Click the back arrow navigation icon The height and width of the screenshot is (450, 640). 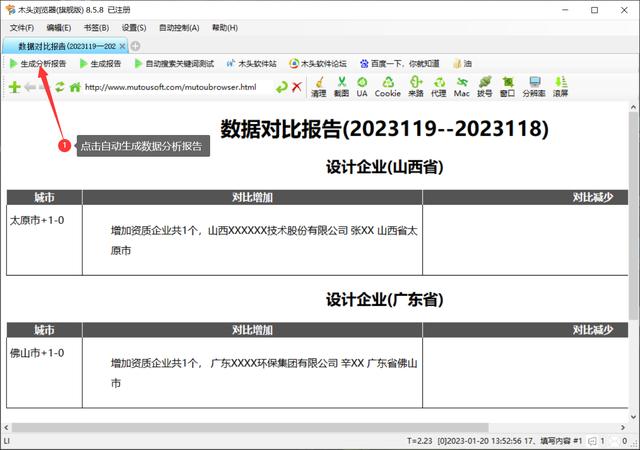[30, 87]
